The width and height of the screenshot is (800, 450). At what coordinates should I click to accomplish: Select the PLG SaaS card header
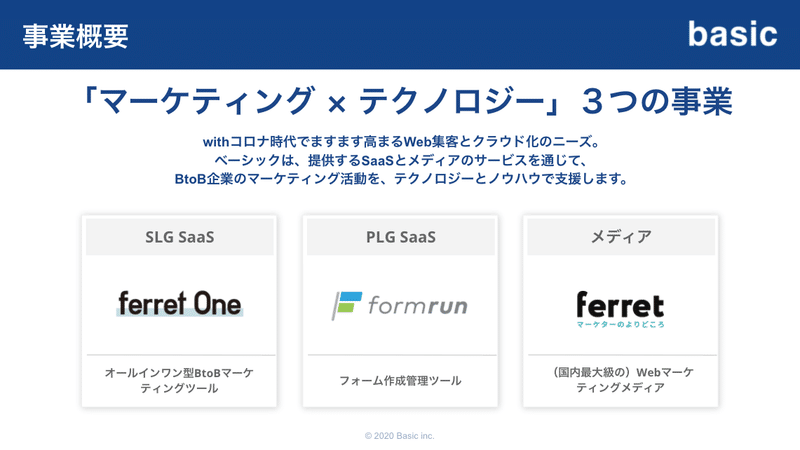[401, 237]
